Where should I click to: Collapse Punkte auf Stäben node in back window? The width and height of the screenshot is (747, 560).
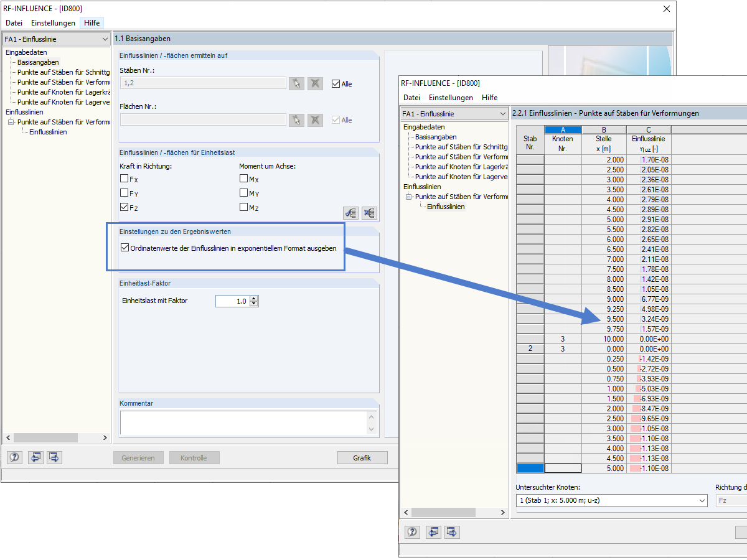pyautogui.click(x=11, y=122)
